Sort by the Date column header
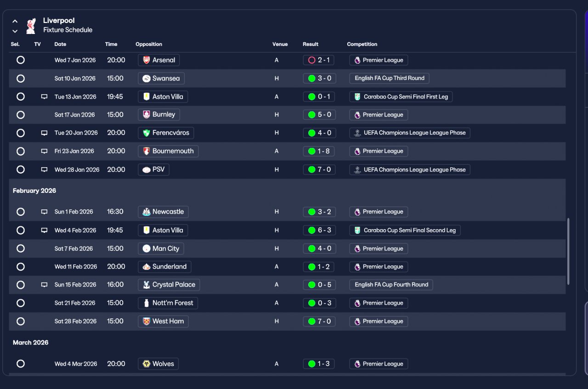The image size is (588, 389). point(60,44)
